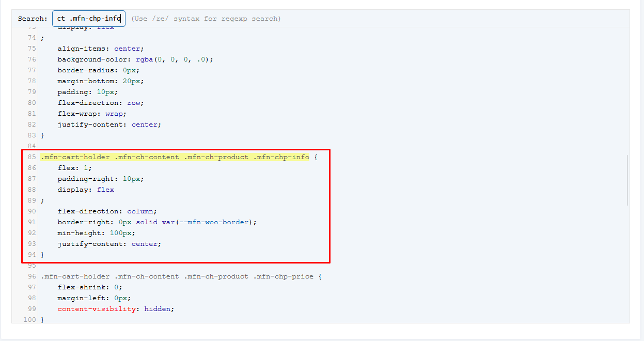Click line number 96 in the gutter
The image size is (644, 341).
32,276
